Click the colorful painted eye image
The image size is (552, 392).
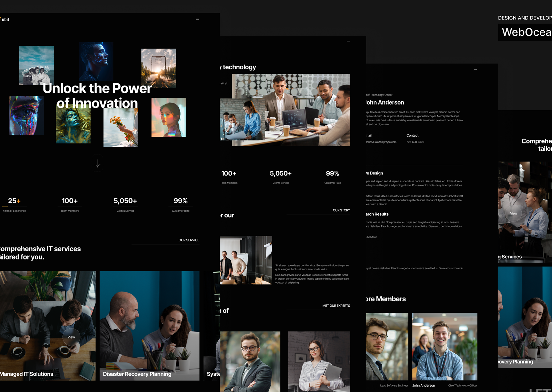pyautogui.click(x=26, y=116)
